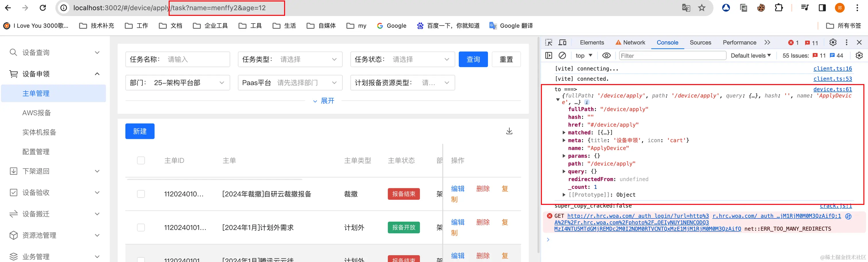Check the row for [2024年1月]计划外需求
Screen dimensions: 868x262
pos(141,228)
